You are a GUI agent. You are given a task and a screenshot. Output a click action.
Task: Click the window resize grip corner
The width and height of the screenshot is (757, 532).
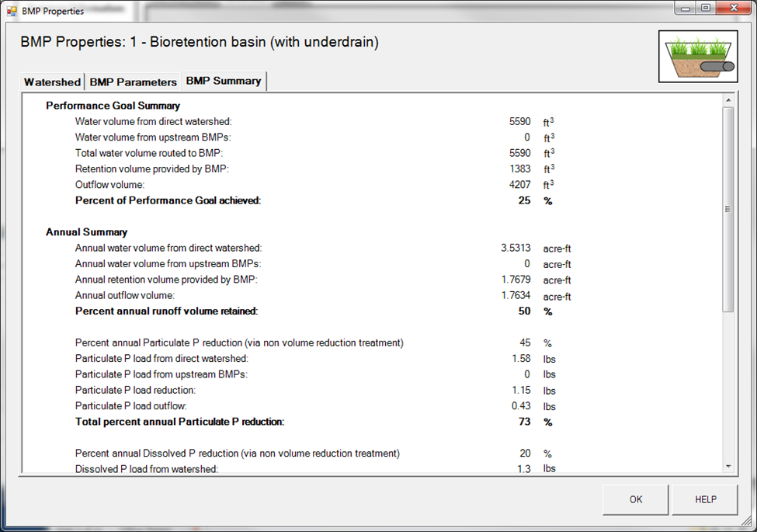(x=748, y=521)
